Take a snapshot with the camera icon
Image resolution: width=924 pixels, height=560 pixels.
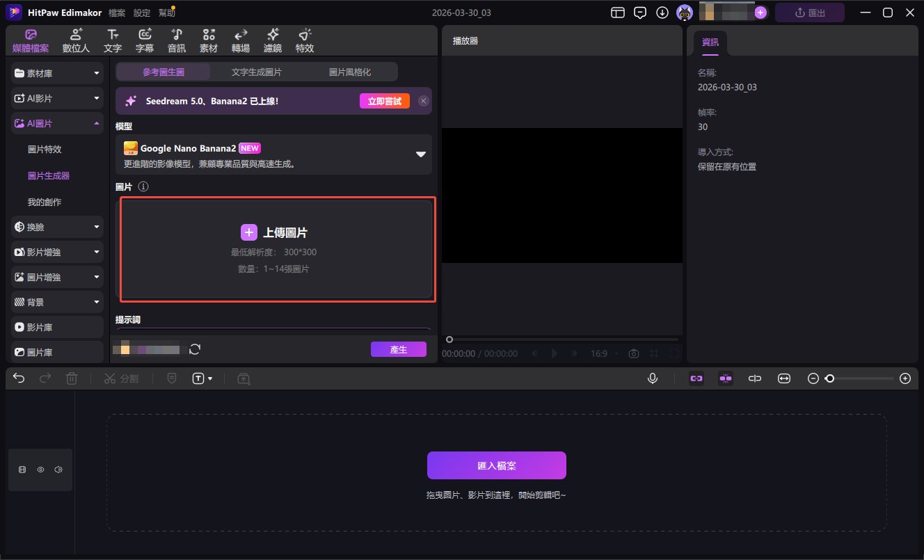tap(633, 353)
